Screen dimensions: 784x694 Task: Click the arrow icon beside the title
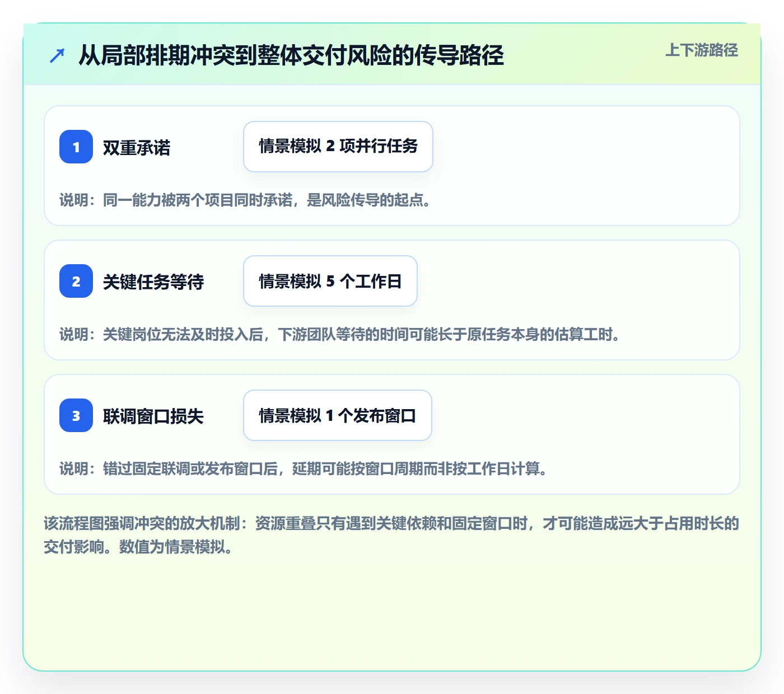(x=57, y=55)
